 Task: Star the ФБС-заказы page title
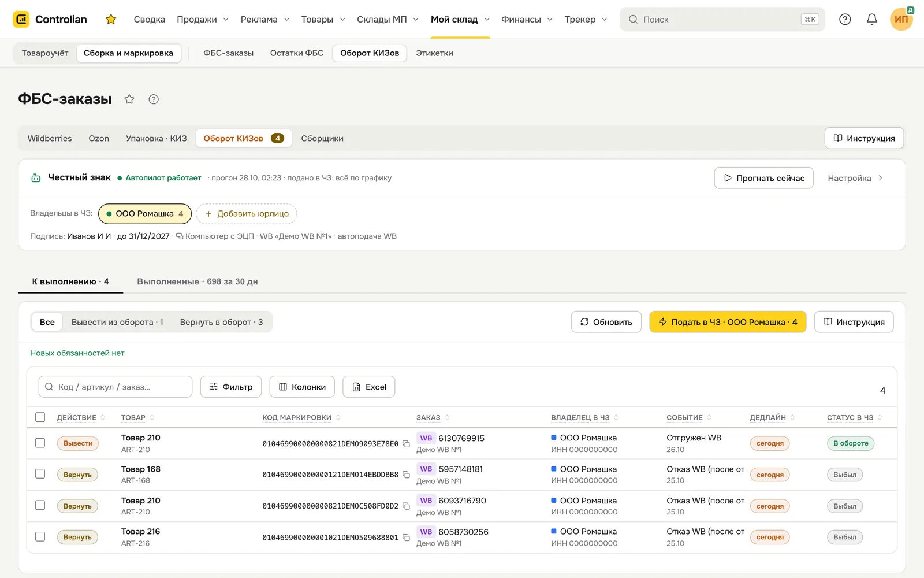(129, 99)
